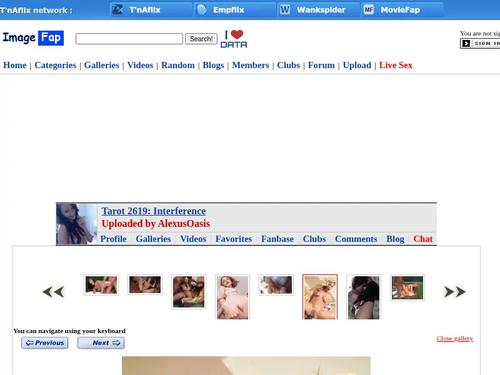500x375 pixels.
Task: Click the Next gallery navigation button
Action: tap(101, 343)
